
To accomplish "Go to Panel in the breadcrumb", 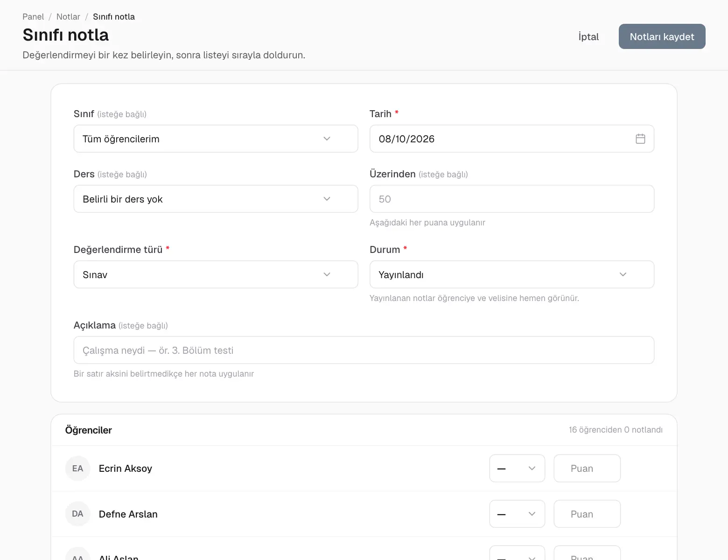I will [33, 17].
